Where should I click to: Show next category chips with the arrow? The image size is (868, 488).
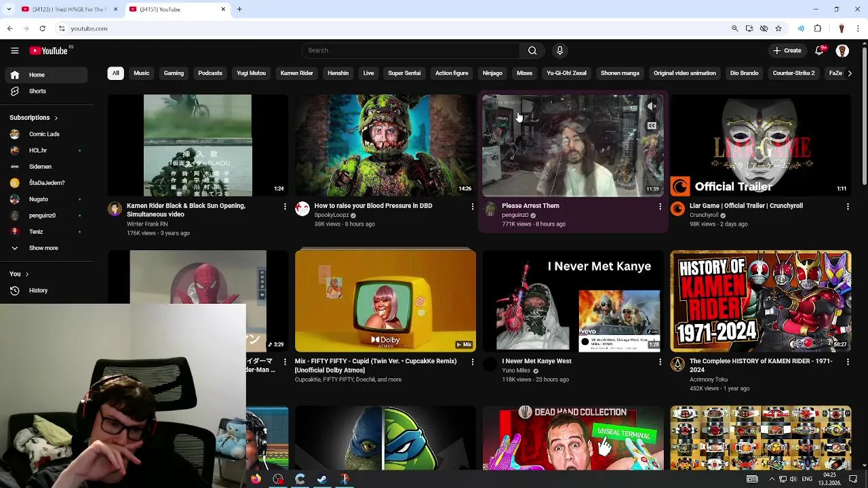click(849, 73)
